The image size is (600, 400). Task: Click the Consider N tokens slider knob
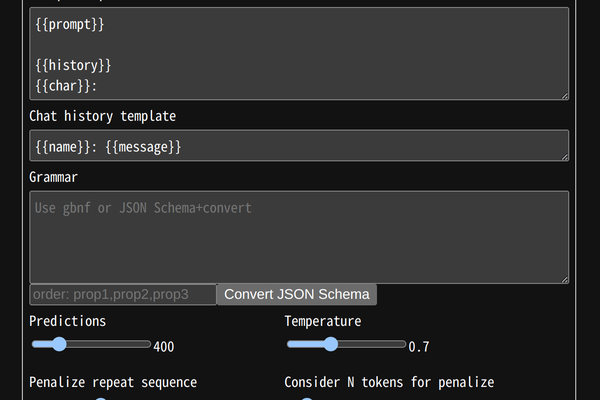(306, 398)
